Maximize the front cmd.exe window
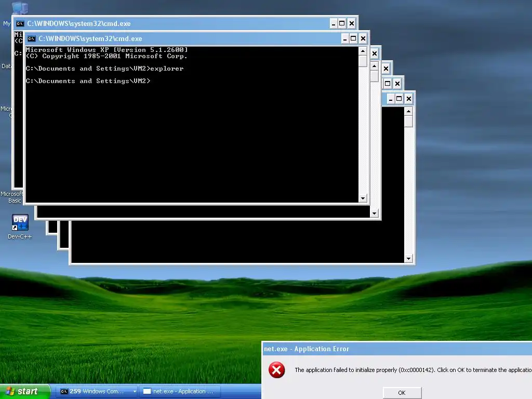The width and height of the screenshot is (532, 399). [x=353, y=38]
